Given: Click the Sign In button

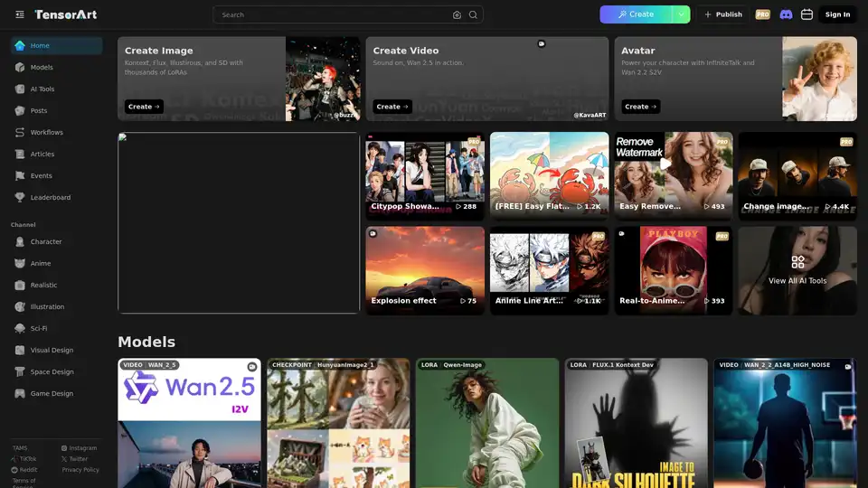Looking at the screenshot, I should point(837,14).
